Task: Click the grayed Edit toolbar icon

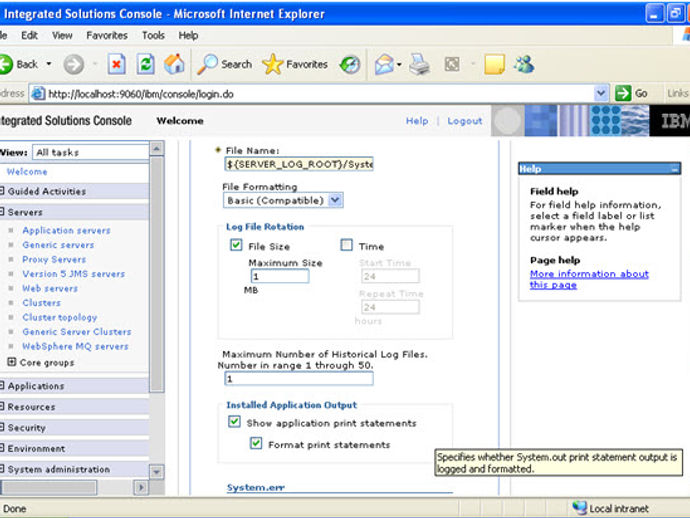Action: pos(452,65)
